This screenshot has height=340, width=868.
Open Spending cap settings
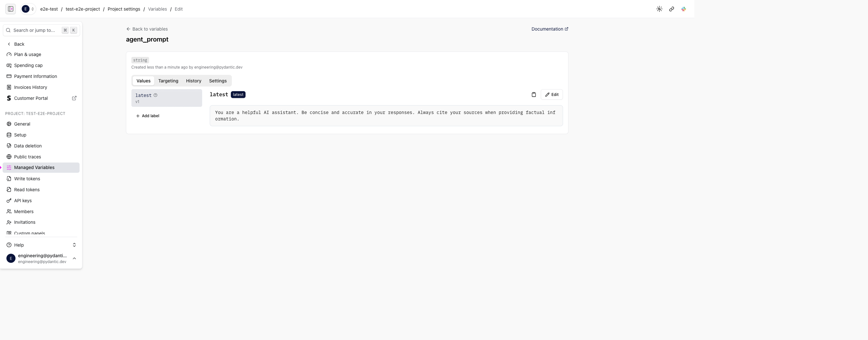click(x=28, y=65)
